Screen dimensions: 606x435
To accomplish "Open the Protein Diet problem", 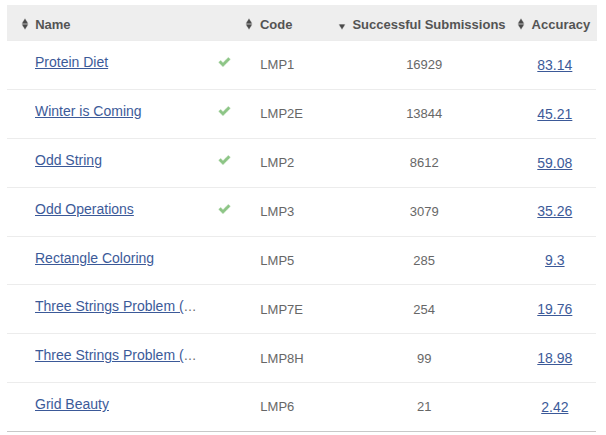I will pyautogui.click(x=71, y=62).
